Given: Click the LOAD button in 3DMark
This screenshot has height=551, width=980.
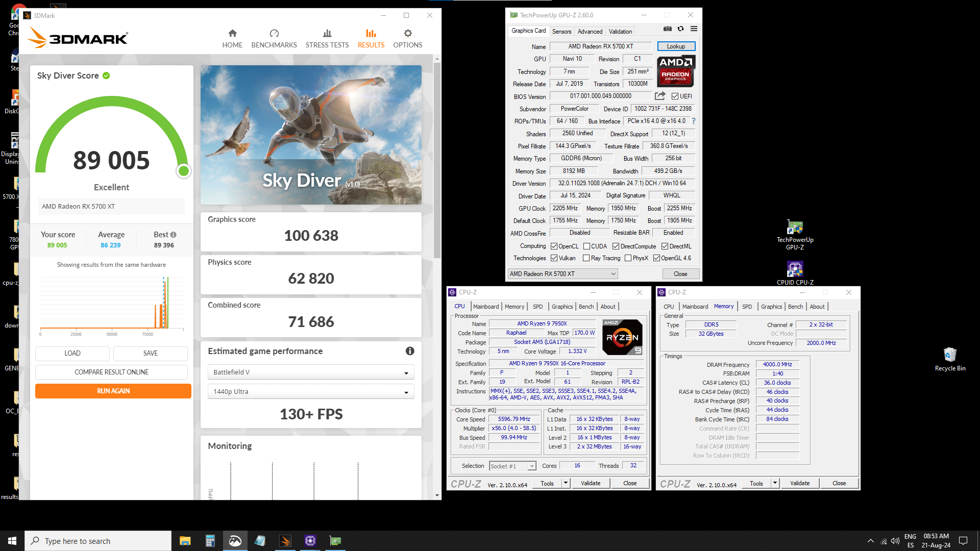Looking at the screenshot, I should [72, 354].
